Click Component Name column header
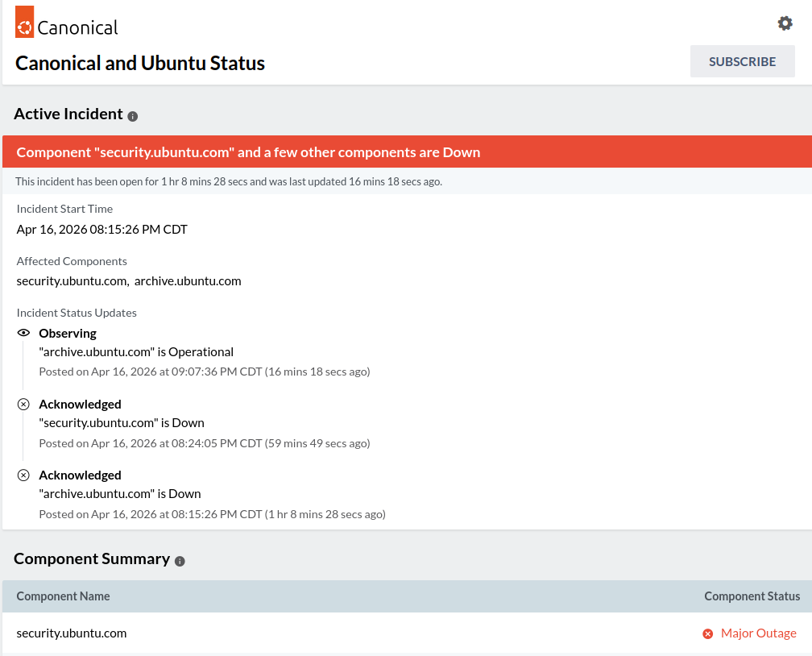812x656 pixels. click(63, 596)
